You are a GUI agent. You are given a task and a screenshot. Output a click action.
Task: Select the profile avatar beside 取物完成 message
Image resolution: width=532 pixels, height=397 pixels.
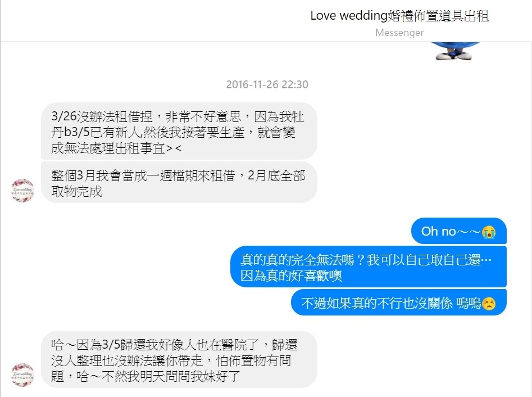[x=22, y=191]
